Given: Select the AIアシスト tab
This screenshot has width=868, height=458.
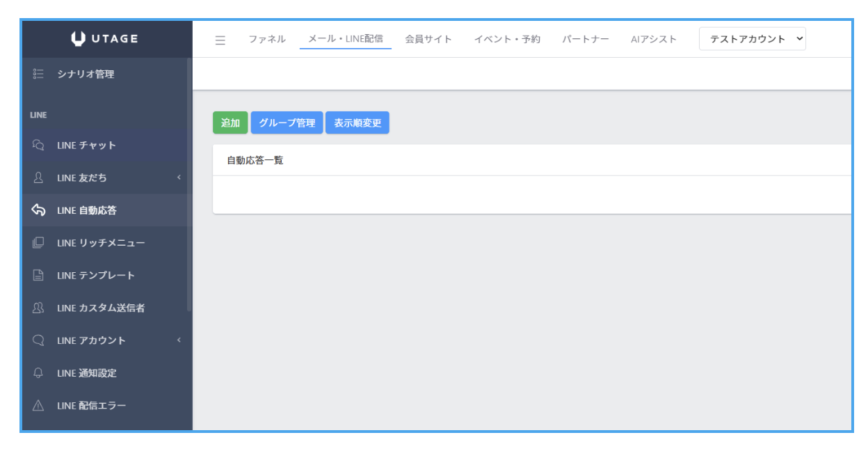Looking at the screenshot, I should click(653, 39).
